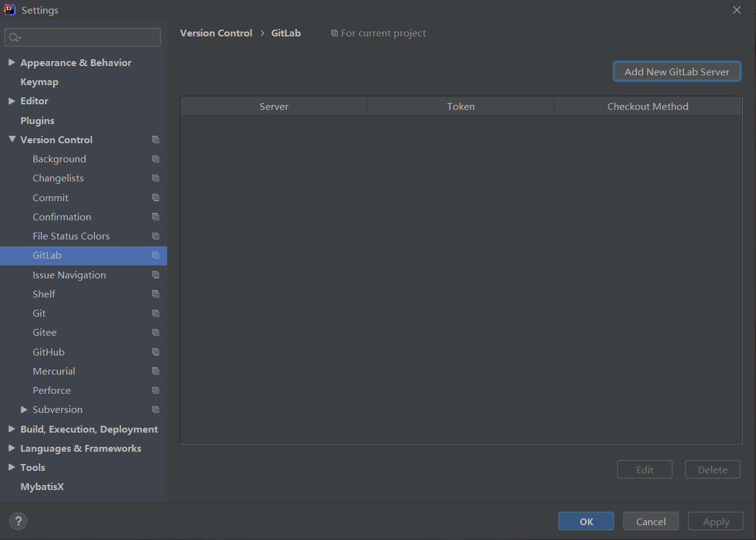Select the Subversion settings item
This screenshot has height=540, width=756.
57,409
